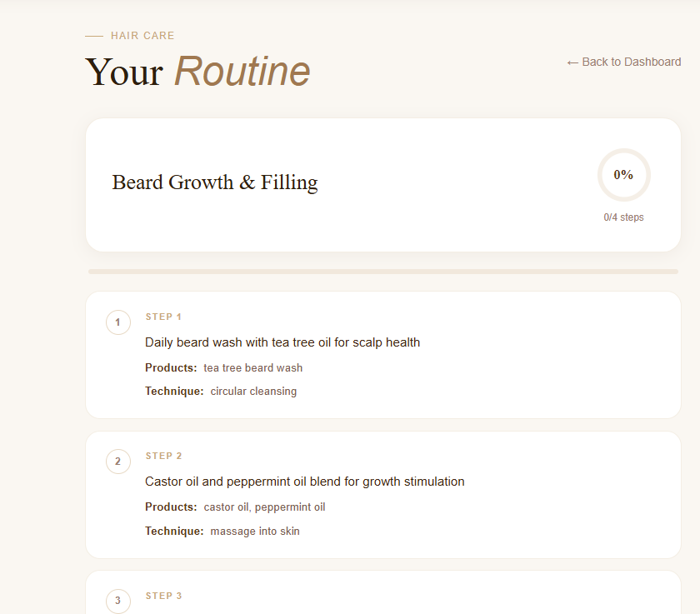The width and height of the screenshot is (700, 614).
Task: Click the Your Routine page heading
Action: 197,72
